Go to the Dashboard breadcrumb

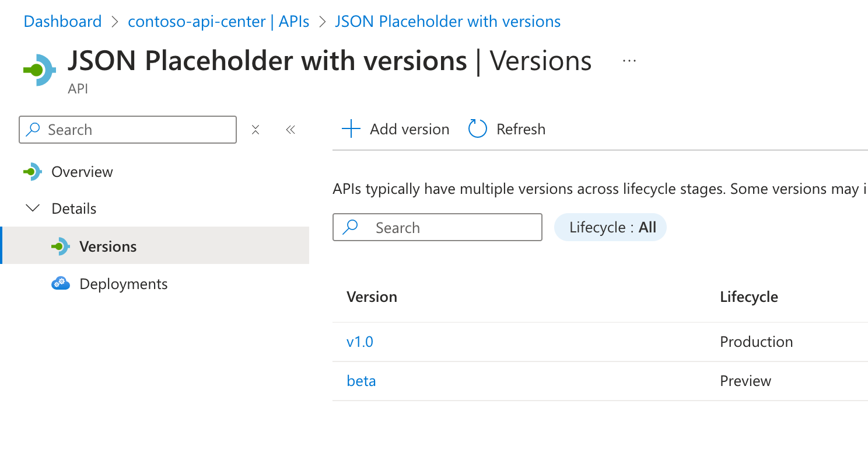(x=62, y=22)
